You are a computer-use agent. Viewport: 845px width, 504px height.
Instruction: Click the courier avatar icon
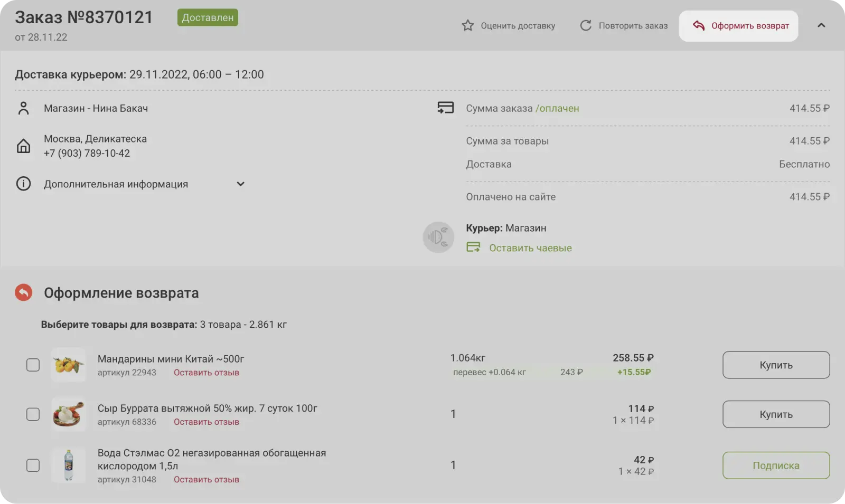tap(438, 237)
